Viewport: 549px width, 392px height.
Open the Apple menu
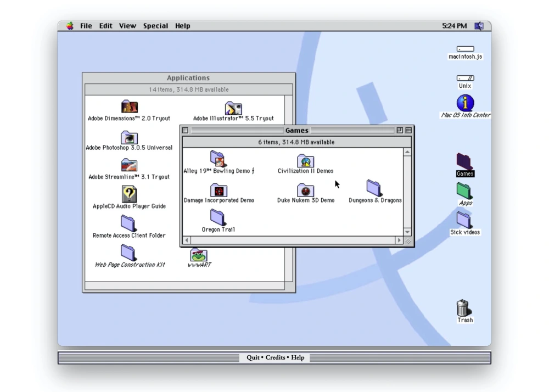click(x=70, y=26)
